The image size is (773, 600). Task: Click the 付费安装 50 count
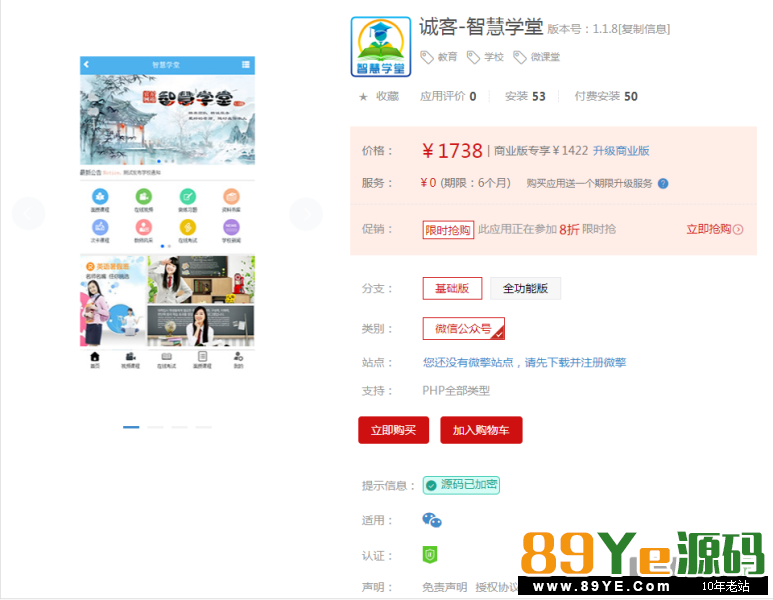[606, 97]
